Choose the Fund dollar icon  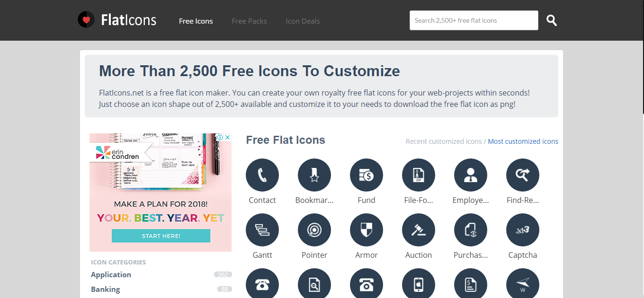click(367, 175)
